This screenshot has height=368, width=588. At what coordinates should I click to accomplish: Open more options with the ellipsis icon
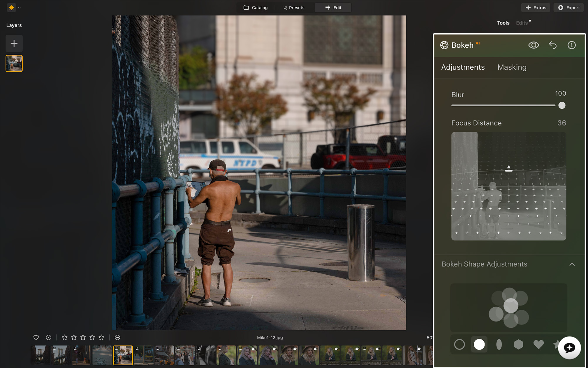click(117, 337)
